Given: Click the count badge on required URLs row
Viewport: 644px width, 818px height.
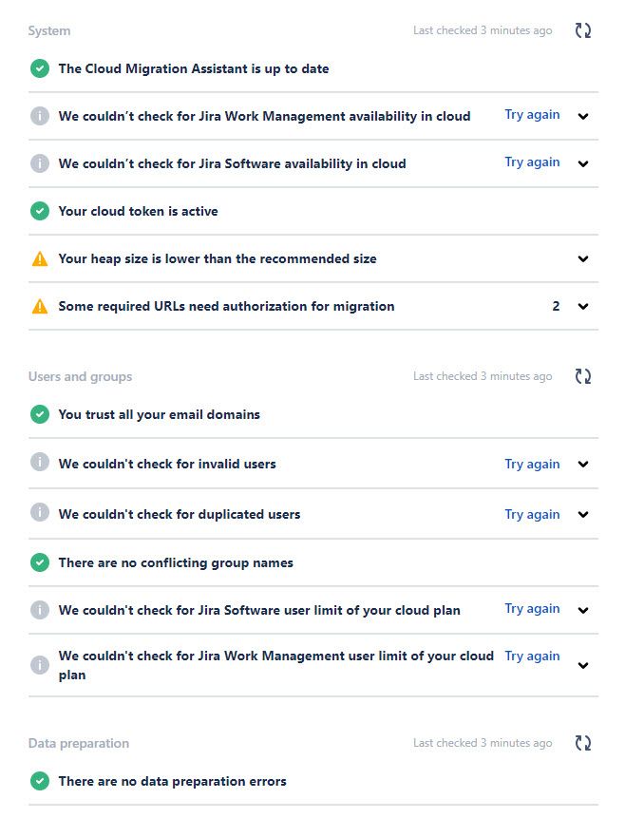Looking at the screenshot, I should [556, 306].
